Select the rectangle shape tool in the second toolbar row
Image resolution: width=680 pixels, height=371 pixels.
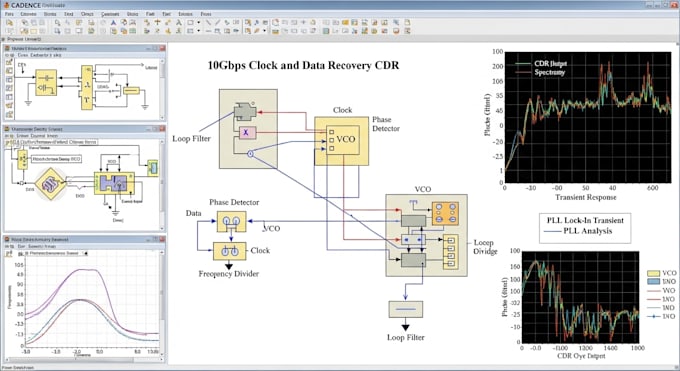190,31
